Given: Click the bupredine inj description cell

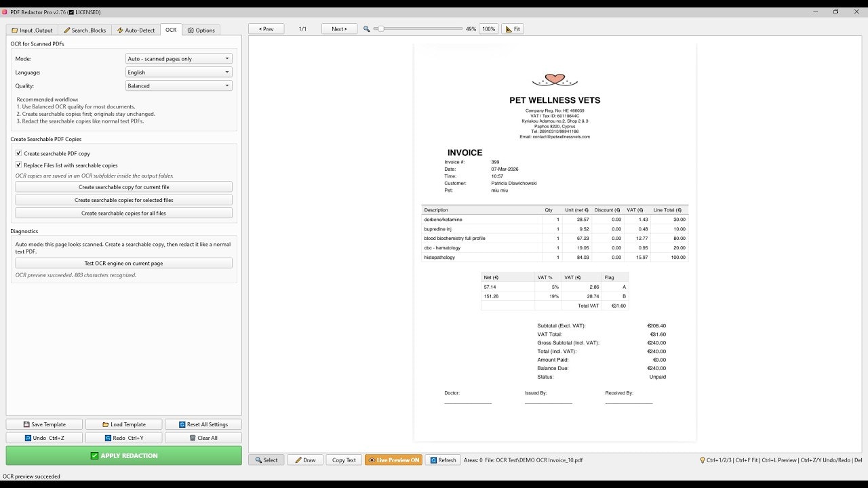Looking at the screenshot, I should point(437,229).
